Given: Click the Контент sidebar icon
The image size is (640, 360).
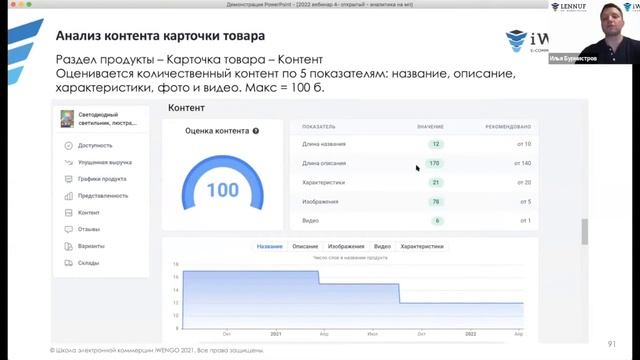Looking at the screenshot, I should pos(69,213).
